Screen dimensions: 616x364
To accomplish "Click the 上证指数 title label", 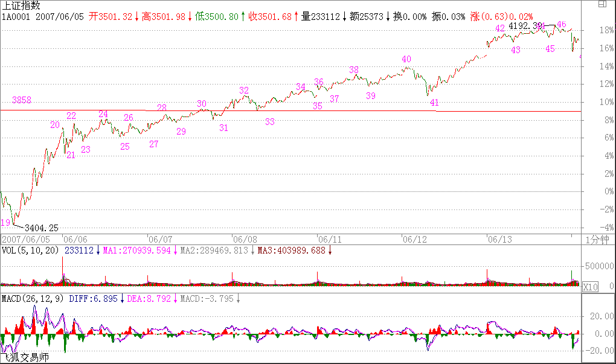I will click(21, 5).
